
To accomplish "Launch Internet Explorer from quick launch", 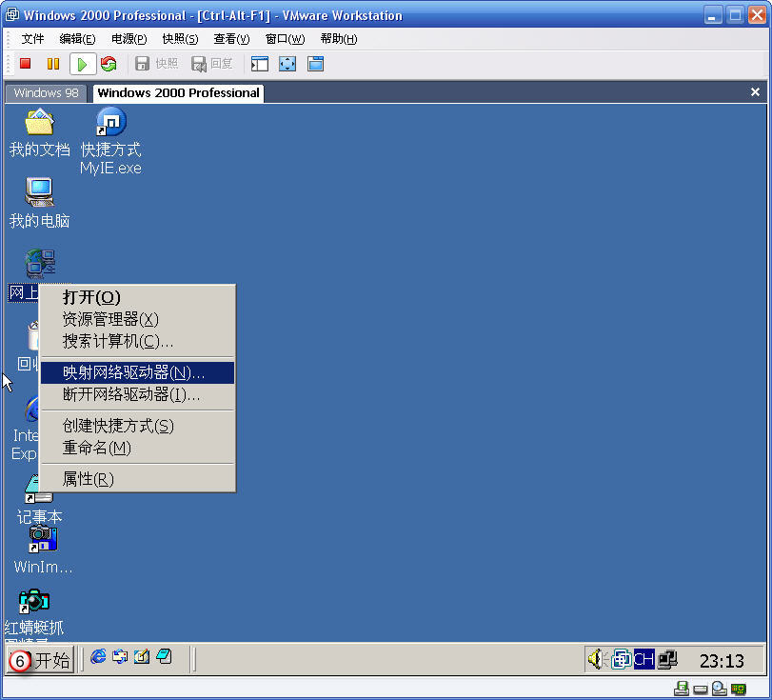I will 98,656.
